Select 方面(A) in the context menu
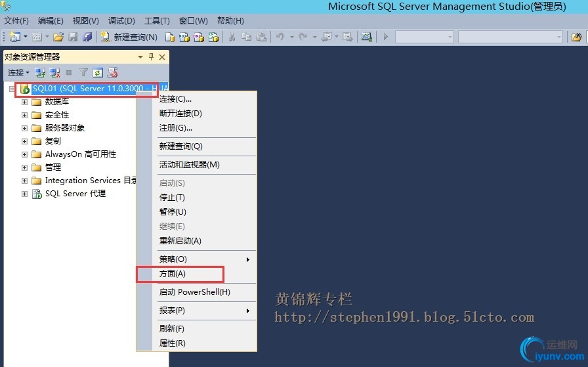 click(196, 274)
